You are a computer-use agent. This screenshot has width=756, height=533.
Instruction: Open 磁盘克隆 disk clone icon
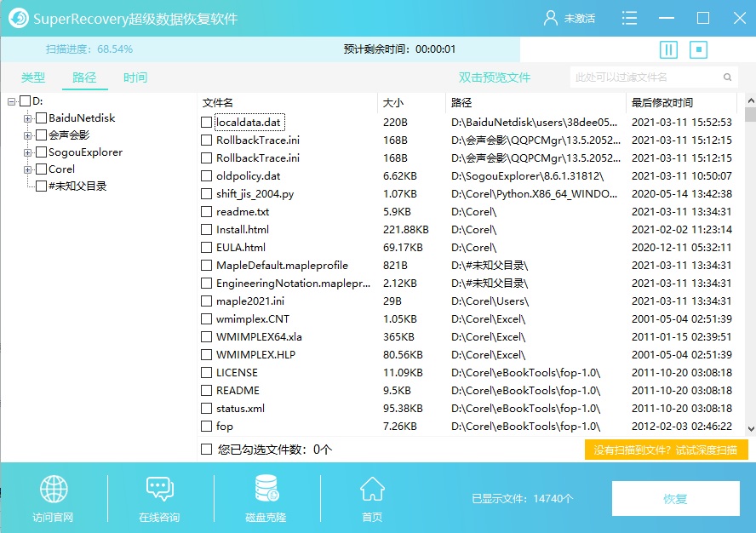[x=266, y=488]
